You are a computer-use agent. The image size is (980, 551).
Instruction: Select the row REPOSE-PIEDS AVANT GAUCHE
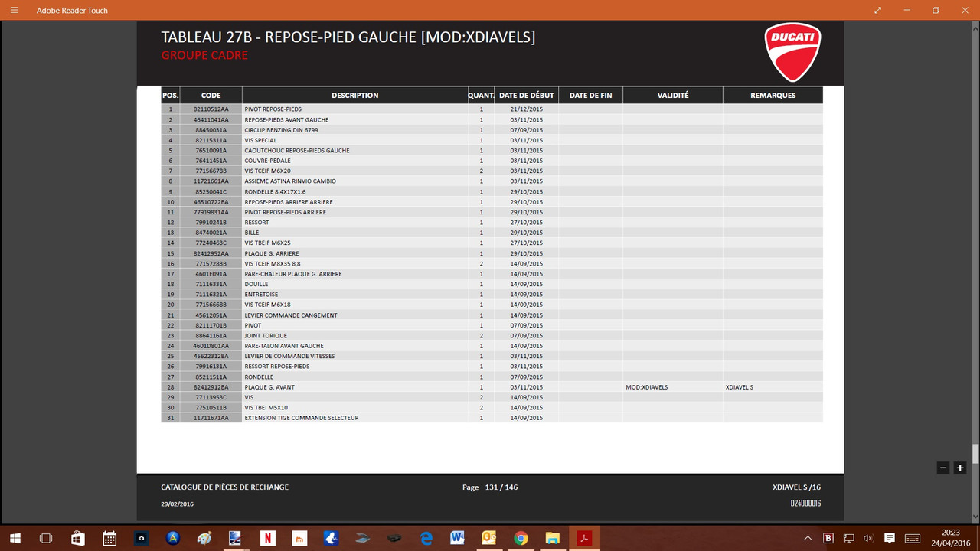tap(492, 120)
